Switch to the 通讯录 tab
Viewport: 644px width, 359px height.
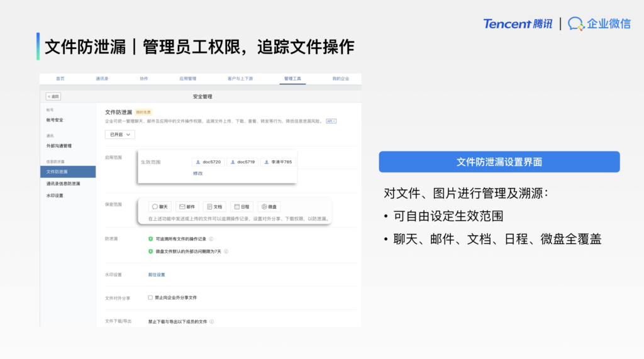click(102, 79)
